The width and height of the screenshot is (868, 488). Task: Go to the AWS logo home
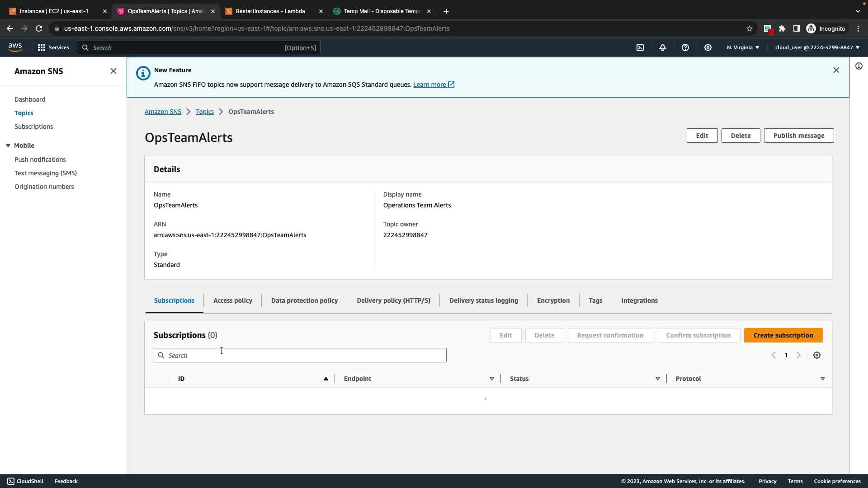point(15,47)
